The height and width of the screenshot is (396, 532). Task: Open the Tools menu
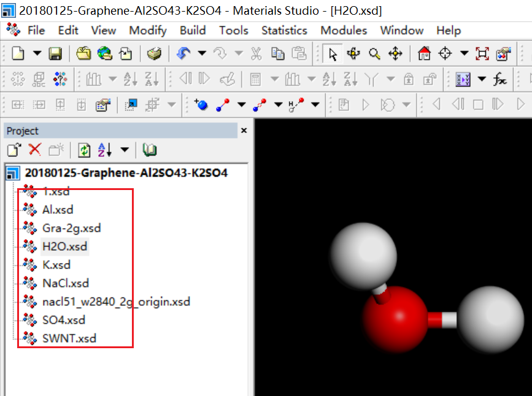(233, 31)
